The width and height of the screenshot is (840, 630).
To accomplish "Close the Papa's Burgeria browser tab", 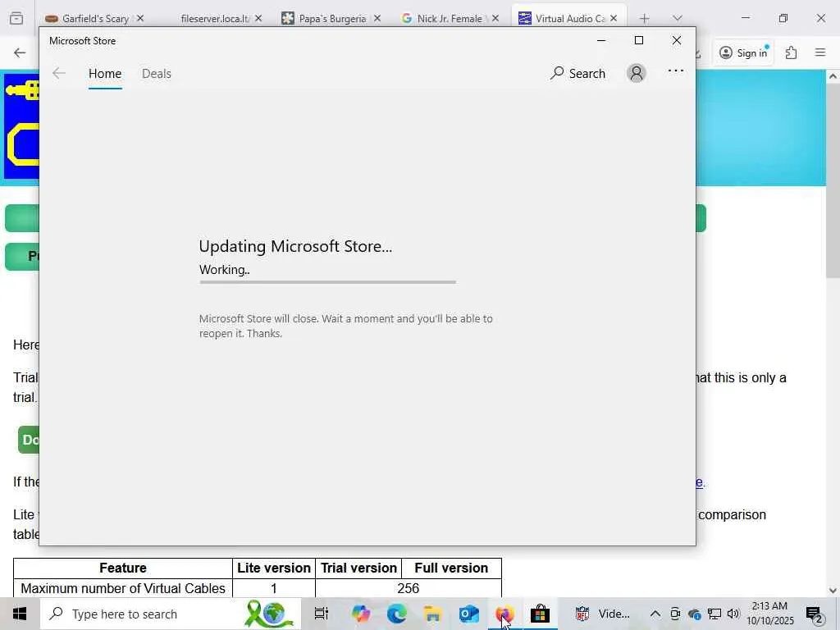I will click(x=377, y=18).
